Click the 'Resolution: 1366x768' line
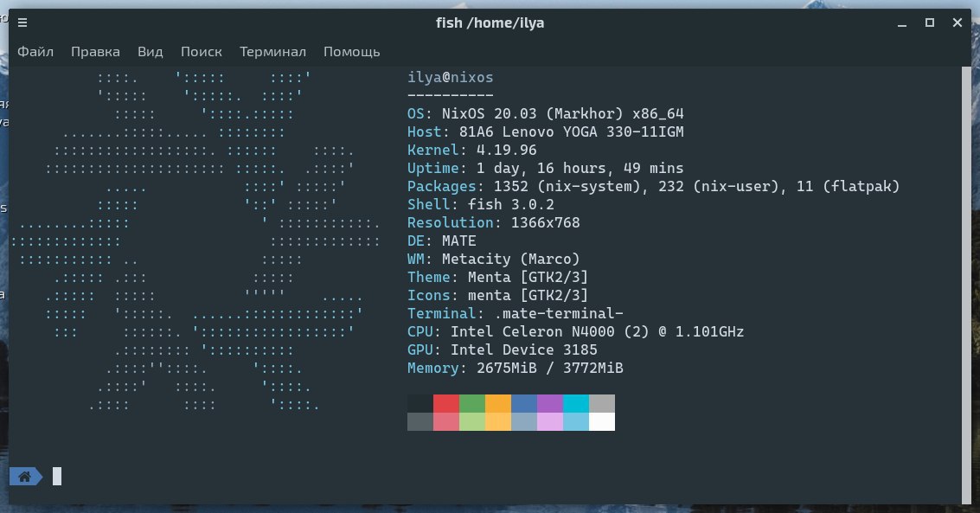The image size is (980, 513). 494,222
